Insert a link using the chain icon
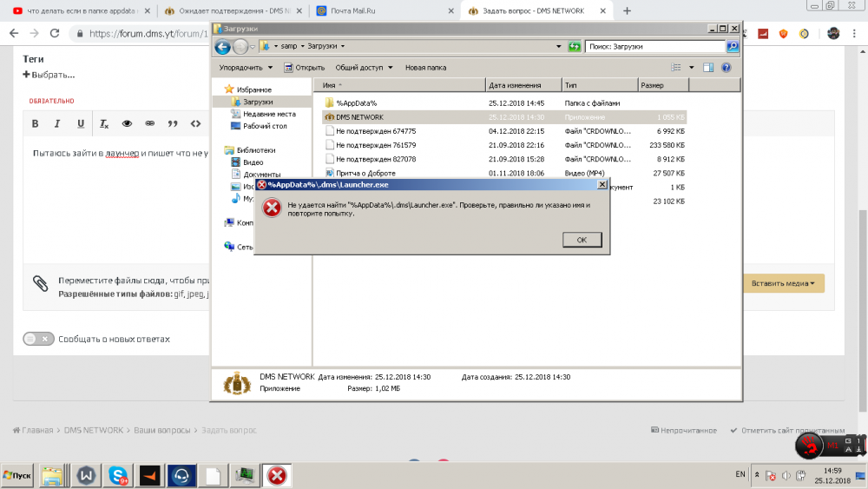The height and width of the screenshot is (489, 868). click(149, 124)
